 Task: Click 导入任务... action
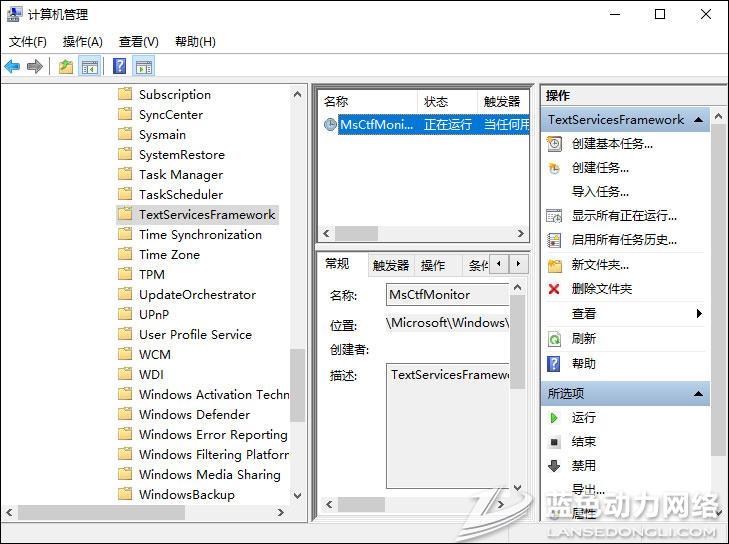point(600,192)
